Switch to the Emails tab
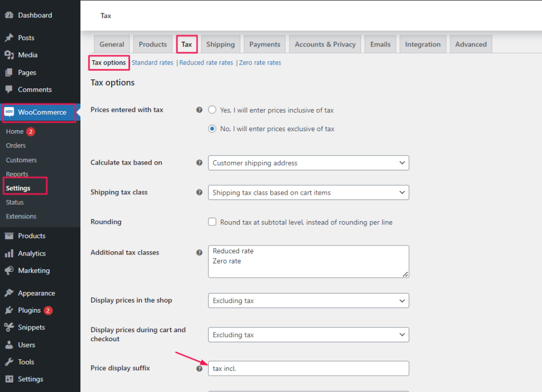The height and width of the screenshot is (392, 542). (x=380, y=44)
